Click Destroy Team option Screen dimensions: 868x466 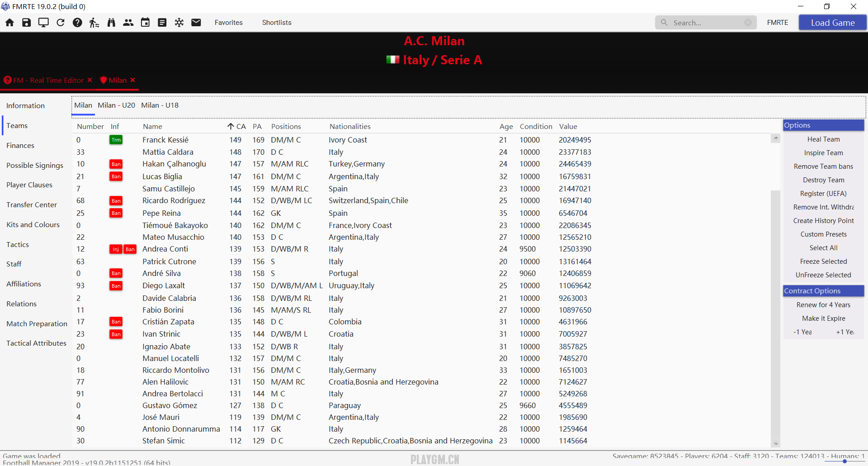824,180
